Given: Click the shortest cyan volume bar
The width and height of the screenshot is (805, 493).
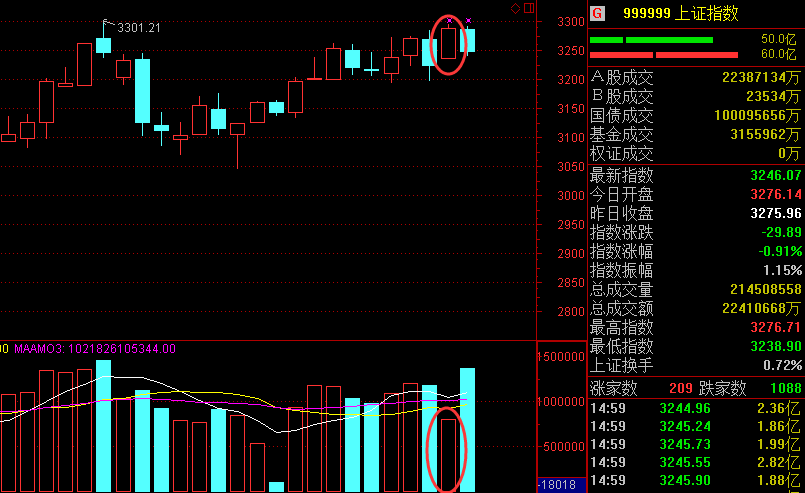Looking at the screenshot, I should pos(276,487).
